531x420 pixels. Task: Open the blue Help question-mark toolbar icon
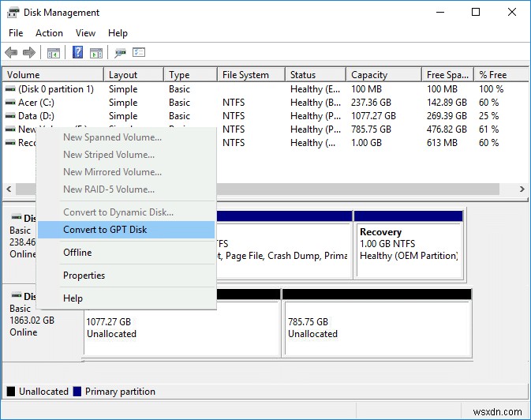click(x=78, y=52)
